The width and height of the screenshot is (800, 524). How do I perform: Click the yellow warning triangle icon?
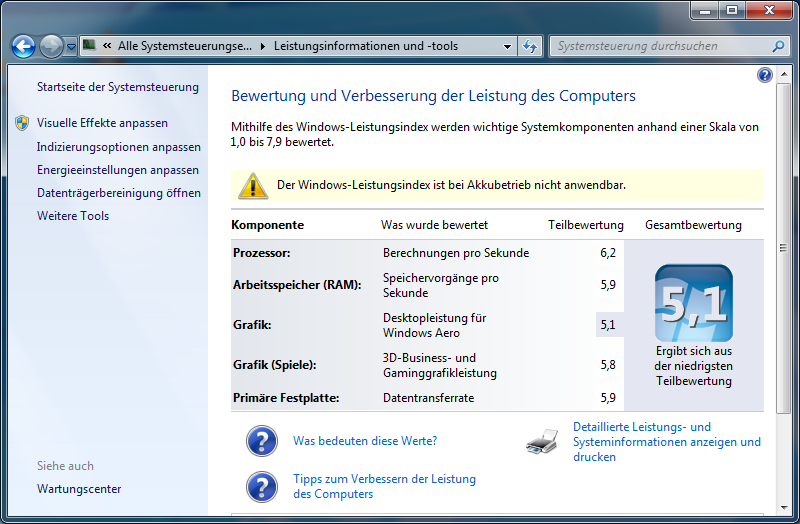[x=253, y=185]
